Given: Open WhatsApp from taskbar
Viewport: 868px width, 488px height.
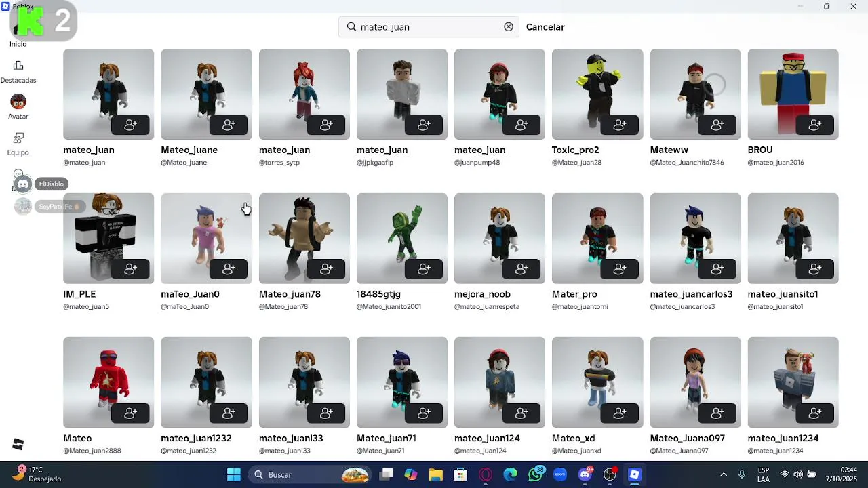Looking at the screenshot, I should (x=536, y=474).
